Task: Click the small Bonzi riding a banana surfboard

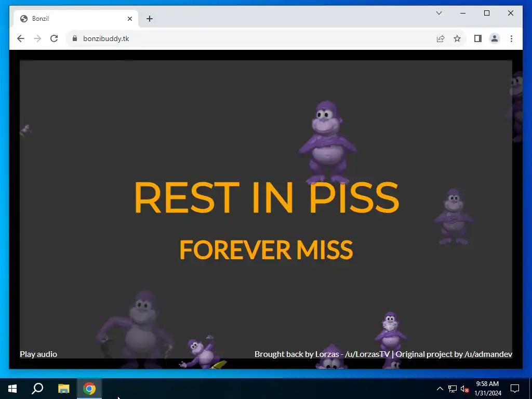Action: tap(203, 353)
